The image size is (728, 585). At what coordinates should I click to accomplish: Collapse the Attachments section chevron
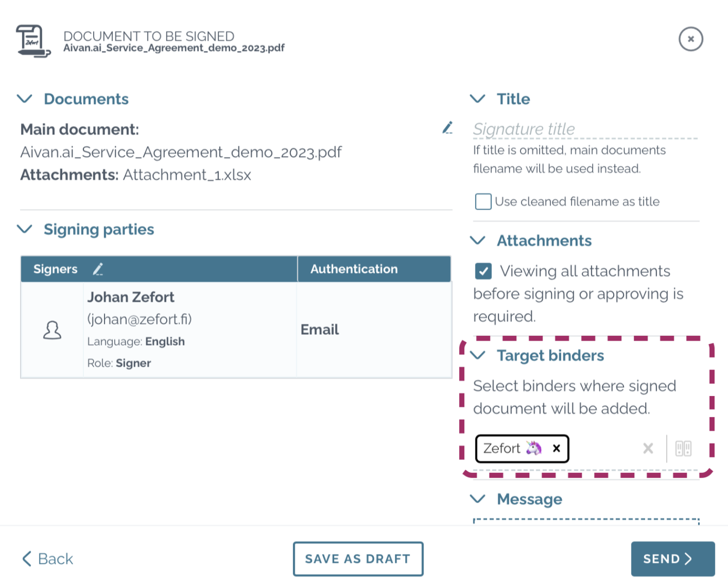click(x=478, y=240)
